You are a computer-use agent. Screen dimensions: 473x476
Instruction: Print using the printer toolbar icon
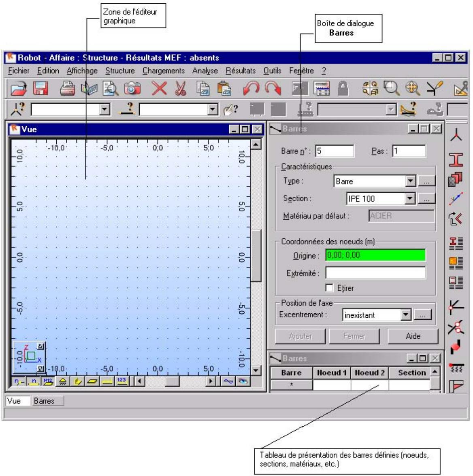pyautogui.click(x=68, y=89)
